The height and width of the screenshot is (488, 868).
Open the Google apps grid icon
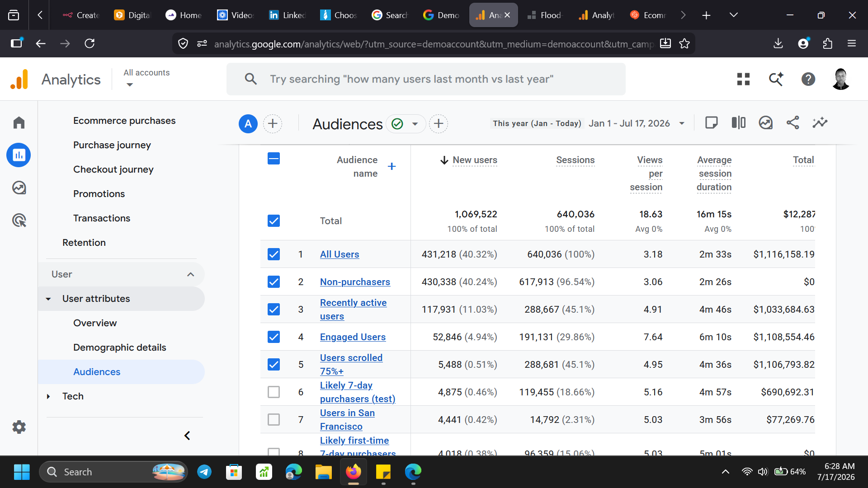(743, 79)
